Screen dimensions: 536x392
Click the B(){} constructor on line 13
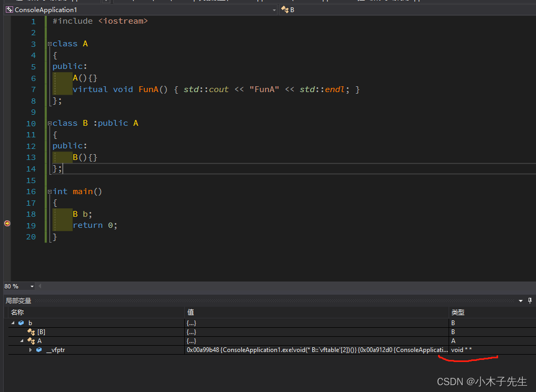coord(85,157)
